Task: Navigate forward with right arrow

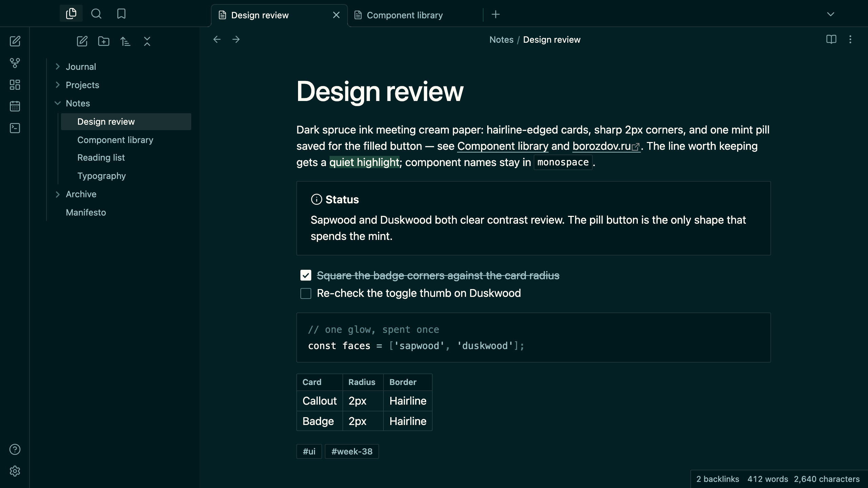Action: click(x=236, y=40)
